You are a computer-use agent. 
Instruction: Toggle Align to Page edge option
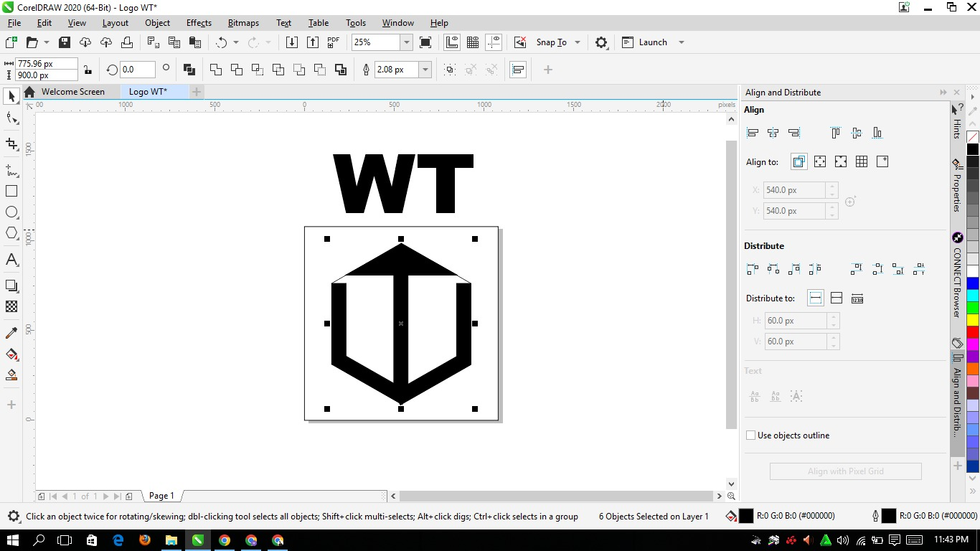(819, 162)
